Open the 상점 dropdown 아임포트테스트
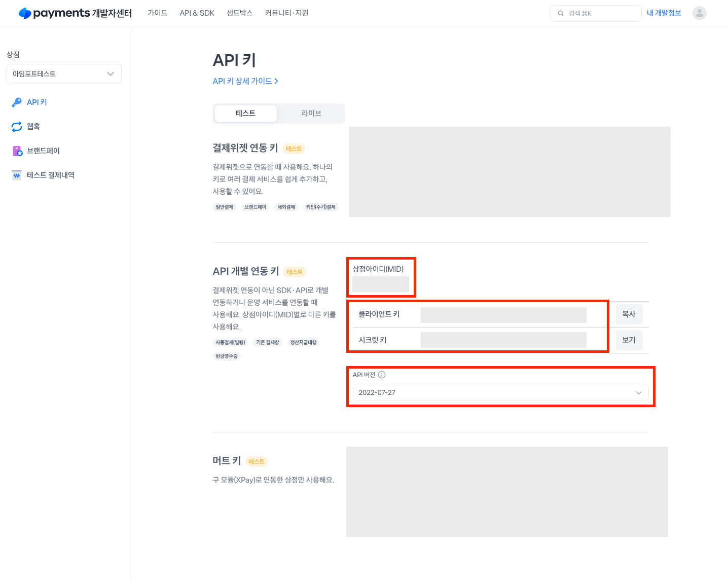Screen dimensions: 728x580 tap(64, 74)
